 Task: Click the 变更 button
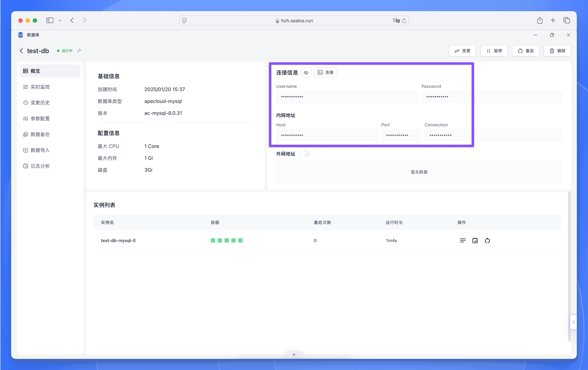[462, 51]
